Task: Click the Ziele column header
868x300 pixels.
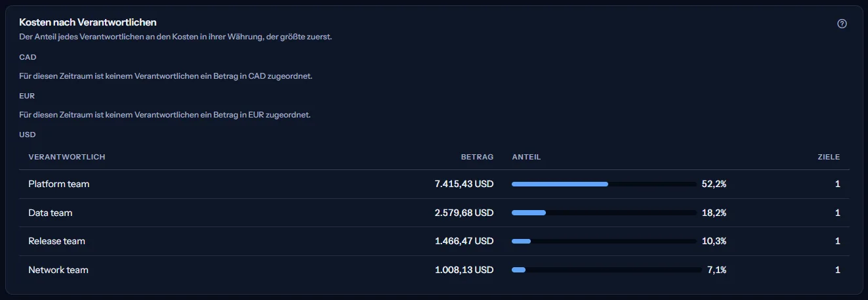Action: tap(829, 157)
